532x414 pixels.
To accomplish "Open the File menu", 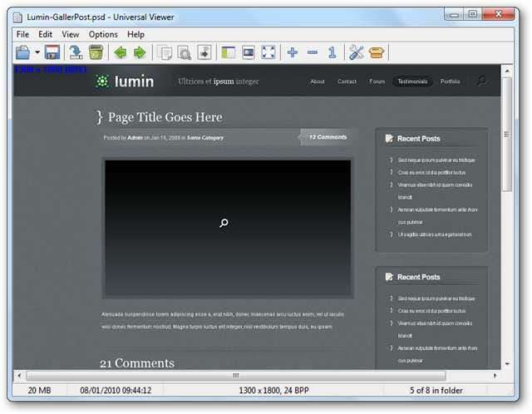I will click(x=22, y=34).
